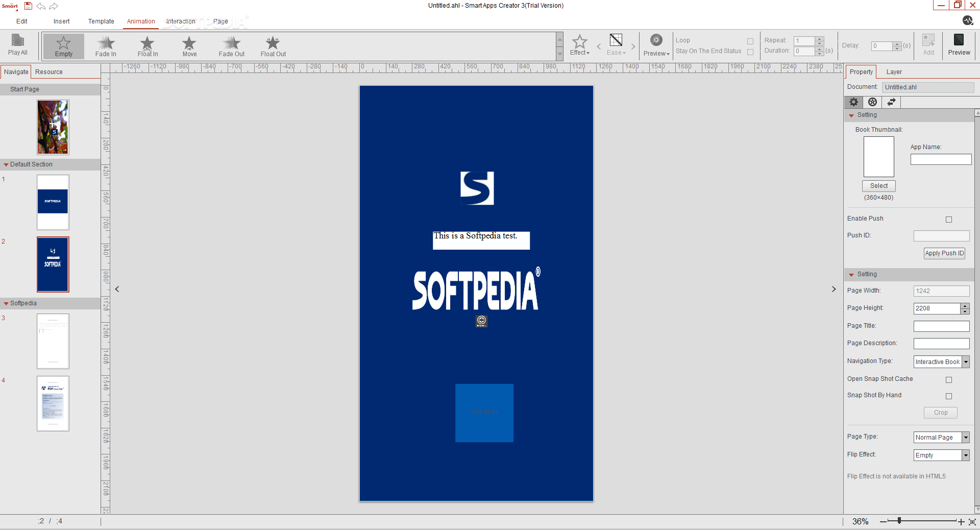The width and height of the screenshot is (980, 531).
Task: Click the zoom out minus icon
Action: coord(883,522)
